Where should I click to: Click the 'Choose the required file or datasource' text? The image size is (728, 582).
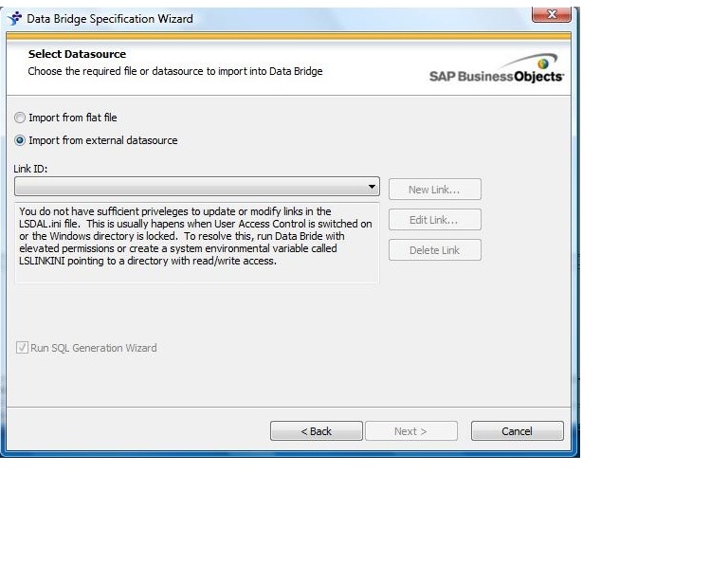tap(175, 71)
